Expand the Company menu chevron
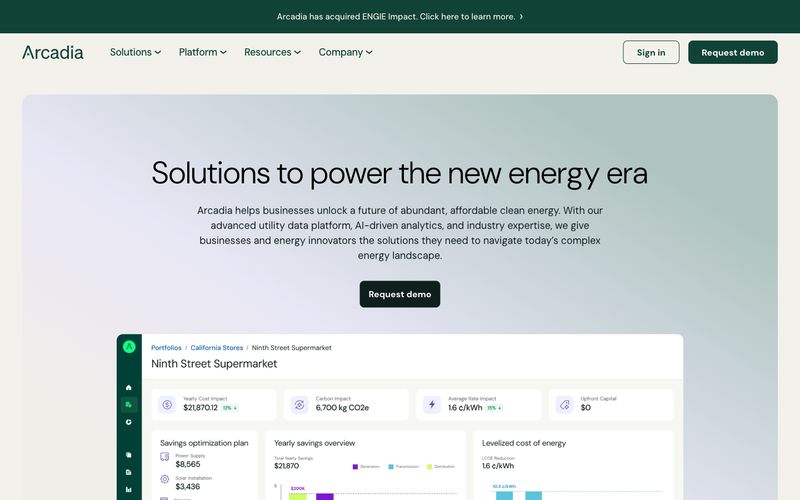The height and width of the screenshot is (500, 800). pyautogui.click(x=369, y=52)
